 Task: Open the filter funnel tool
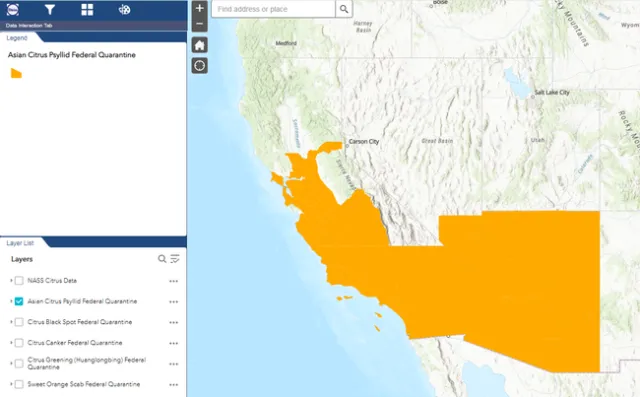click(50, 9)
